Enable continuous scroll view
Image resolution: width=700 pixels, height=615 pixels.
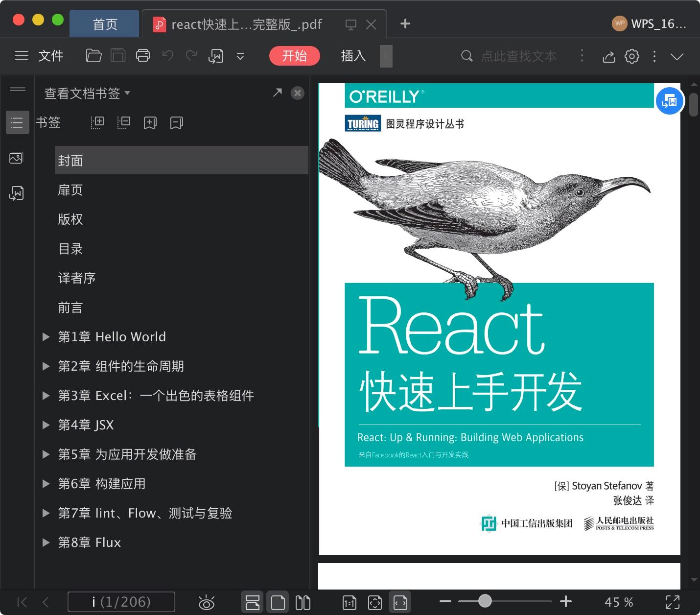tap(252, 602)
